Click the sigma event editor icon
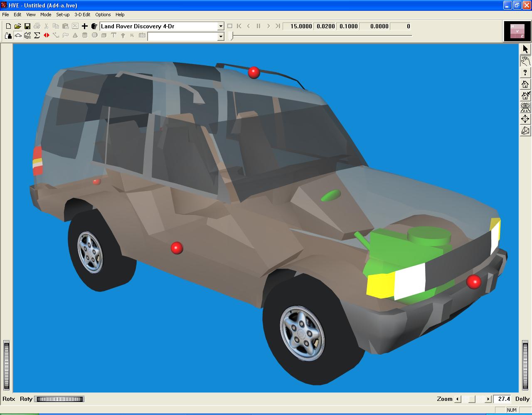 tap(37, 36)
